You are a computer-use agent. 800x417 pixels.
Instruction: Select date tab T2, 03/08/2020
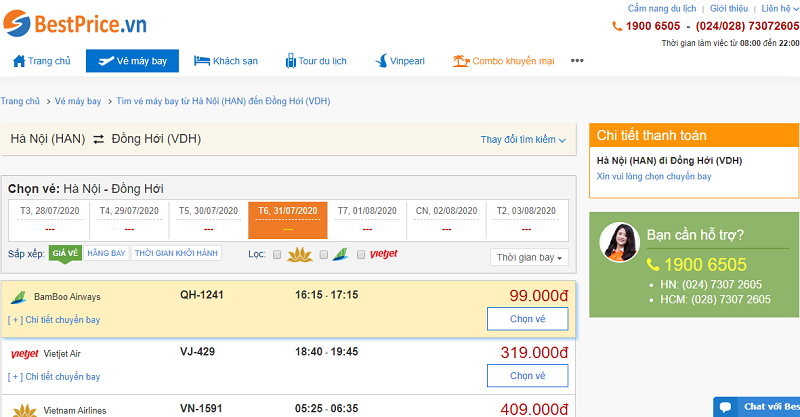(526, 220)
